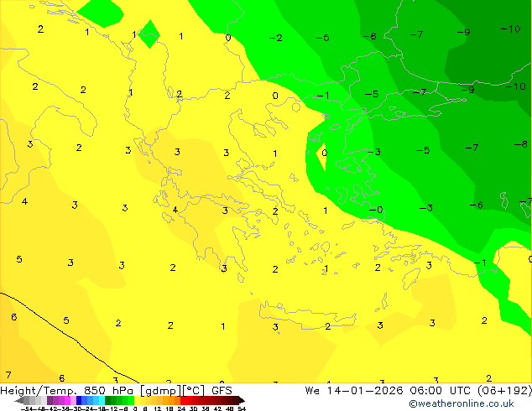The height and width of the screenshot is (411, 532).
Task: Click the '[gdmp]' unit label
Action: coord(160,391)
